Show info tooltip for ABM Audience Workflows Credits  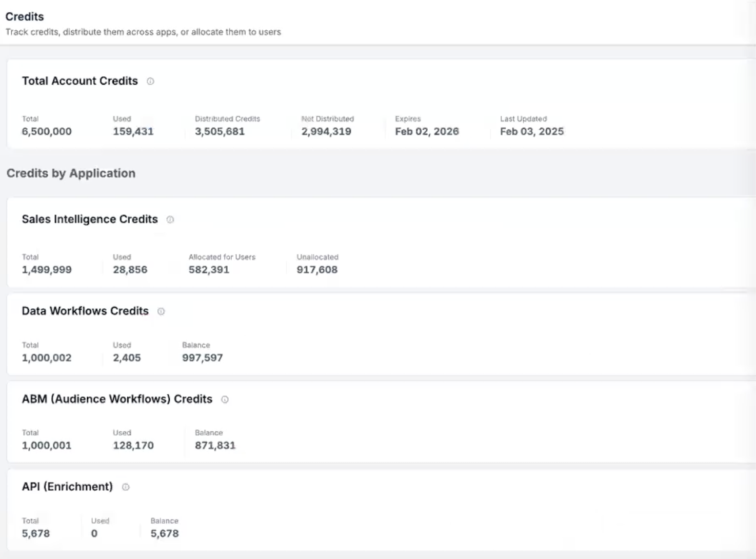pos(225,400)
